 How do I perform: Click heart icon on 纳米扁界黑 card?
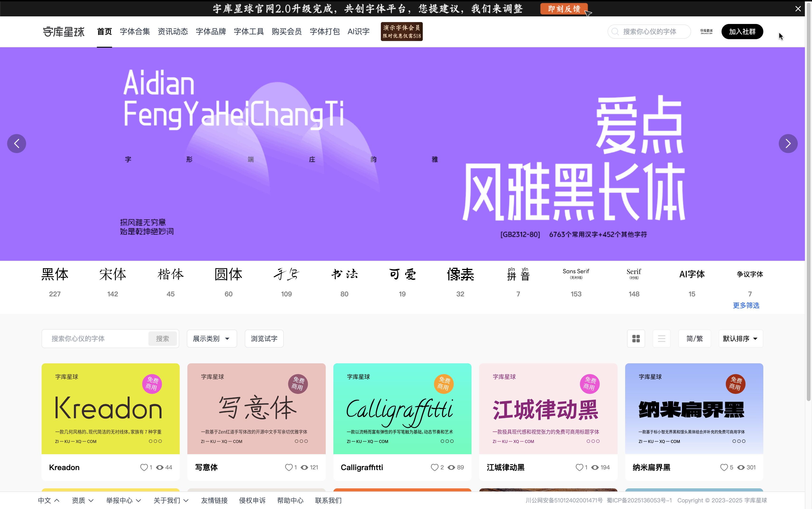tap(724, 467)
